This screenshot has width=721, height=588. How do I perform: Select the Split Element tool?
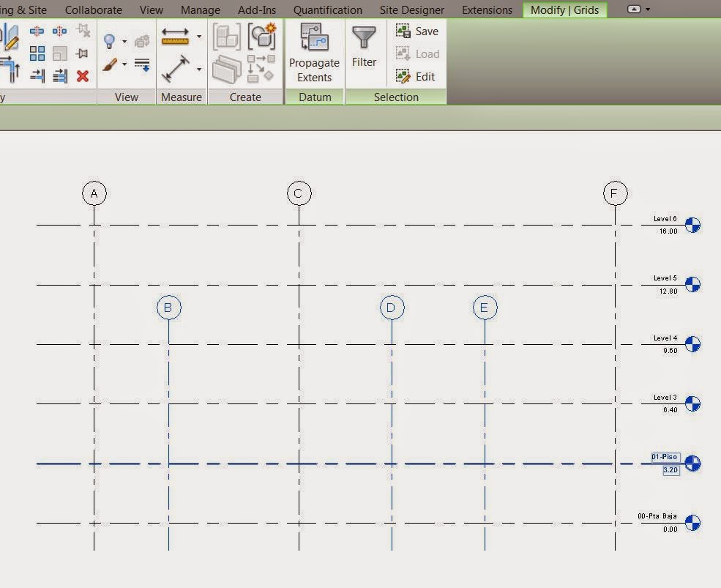tap(37, 31)
